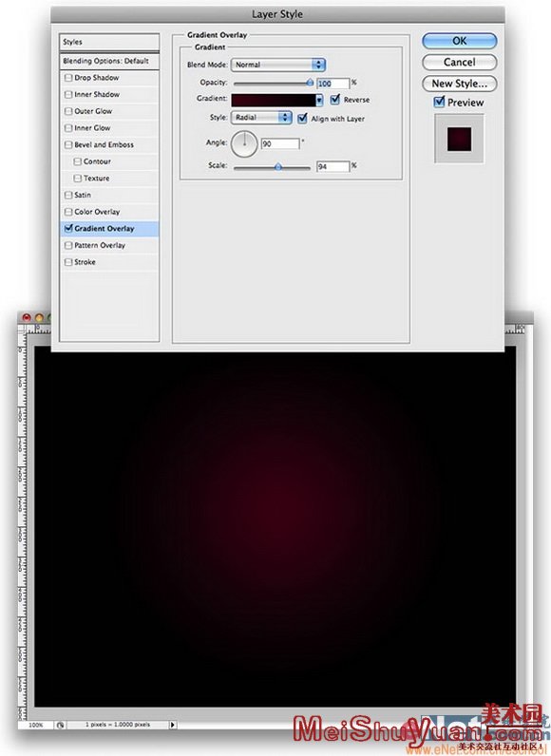Expand the gradient picker arrow
The image size is (551, 756).
pyautogui.click(x=319, y=100)
